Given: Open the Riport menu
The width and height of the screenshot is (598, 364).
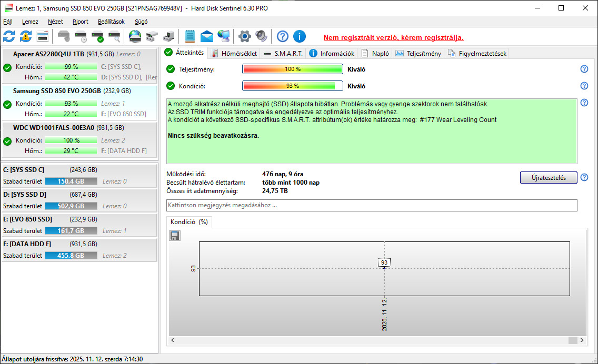Looking at the screenshot, I should (81, 22).
